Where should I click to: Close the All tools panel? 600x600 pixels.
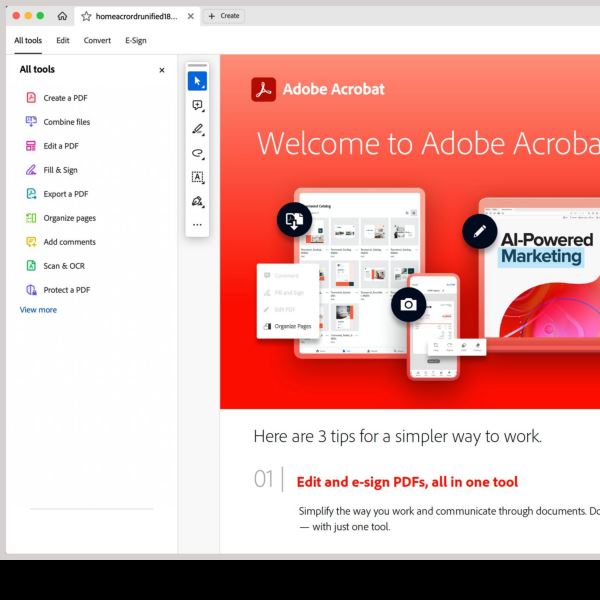click(162, 70)
